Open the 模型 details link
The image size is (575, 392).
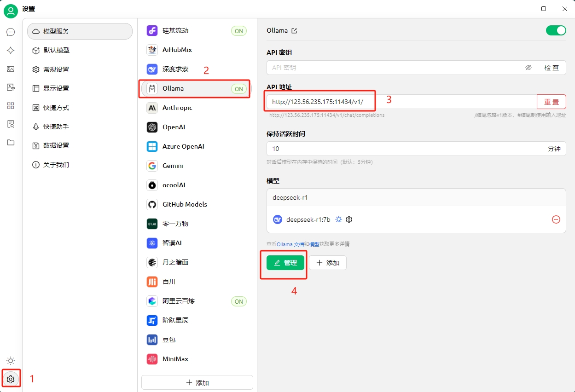pos(314,244)
